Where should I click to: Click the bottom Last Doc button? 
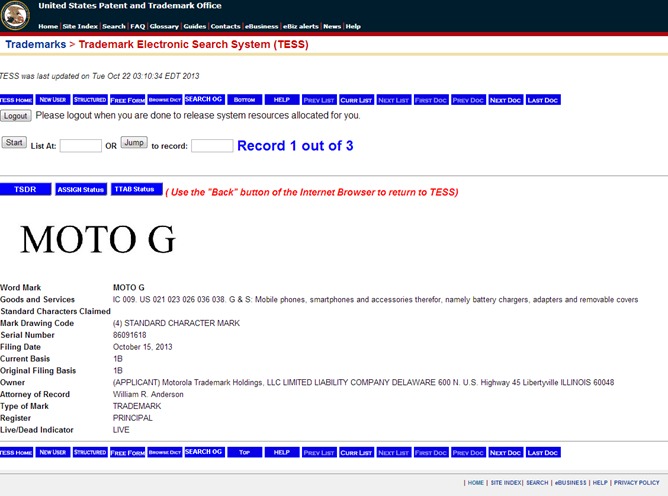point(543,452)
